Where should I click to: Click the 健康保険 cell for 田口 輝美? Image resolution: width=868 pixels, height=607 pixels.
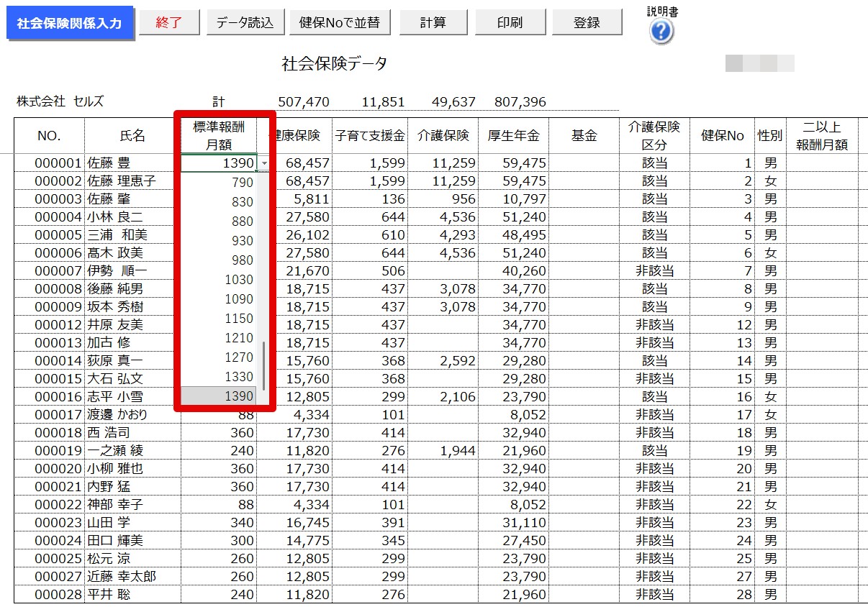294,541
